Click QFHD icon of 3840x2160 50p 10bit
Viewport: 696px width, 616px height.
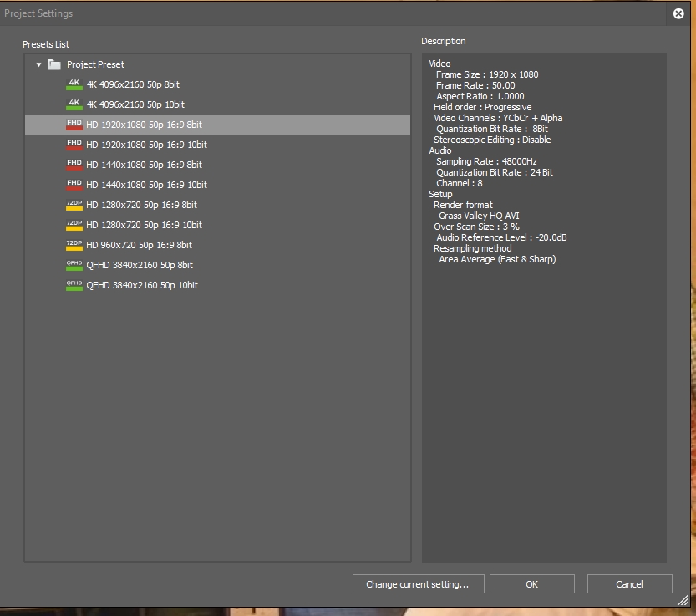(x=74, y=285)
